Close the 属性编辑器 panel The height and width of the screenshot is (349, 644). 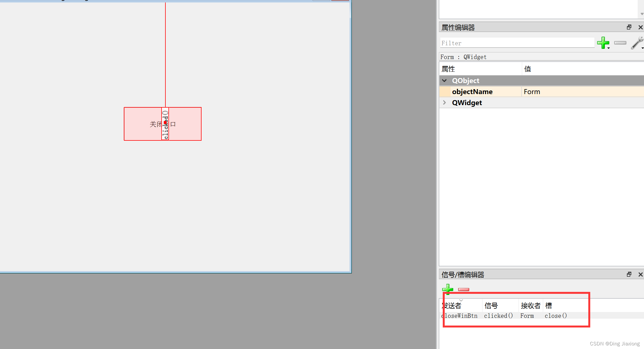click(640, 27)
